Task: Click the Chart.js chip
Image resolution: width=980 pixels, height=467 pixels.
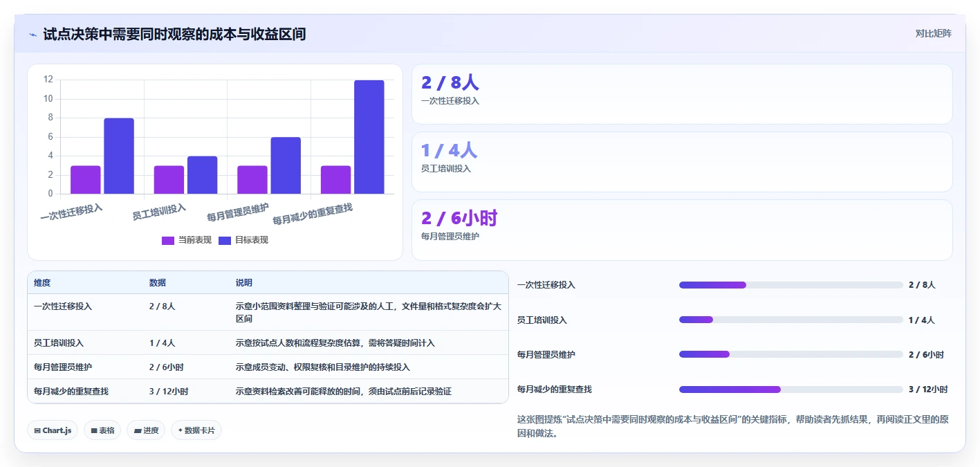Action: click(53, 430)
